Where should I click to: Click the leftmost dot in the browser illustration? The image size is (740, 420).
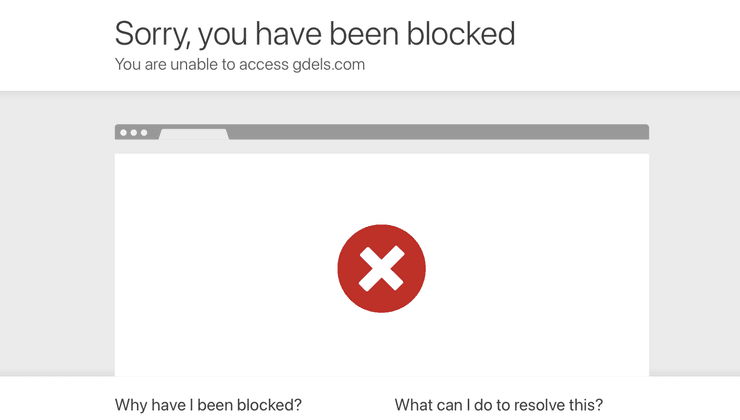123,133
